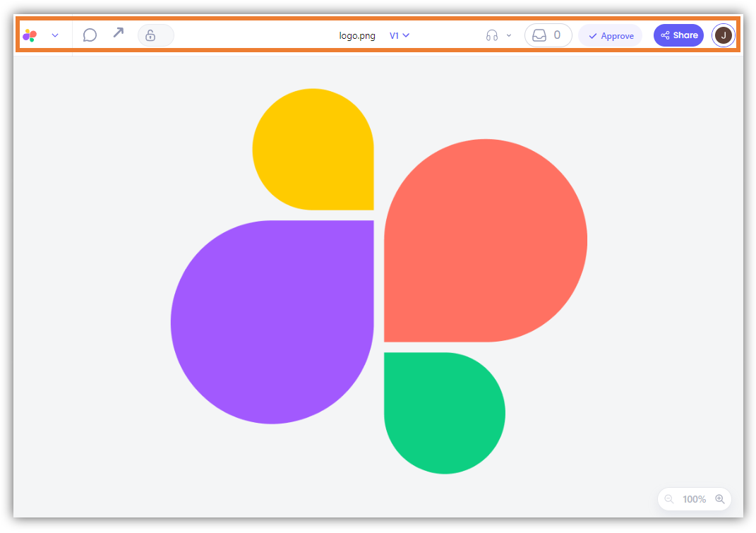
Task: Click the zoom in magnifier icon
Action: click(x=720, y=498)
